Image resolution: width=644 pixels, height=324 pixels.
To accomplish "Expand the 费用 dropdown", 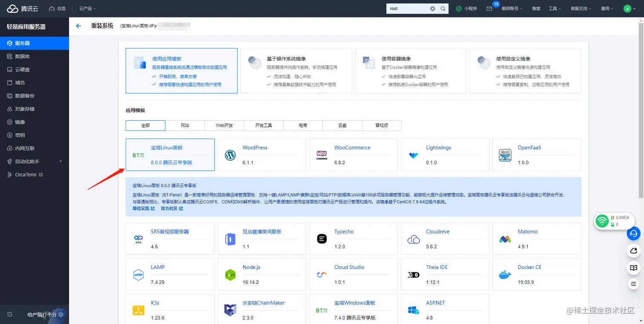I will pos(607,9).
